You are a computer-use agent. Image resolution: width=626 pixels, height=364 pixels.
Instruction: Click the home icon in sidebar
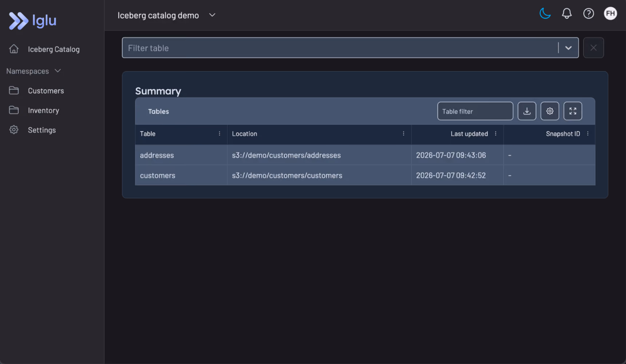[x=14, y=49]
